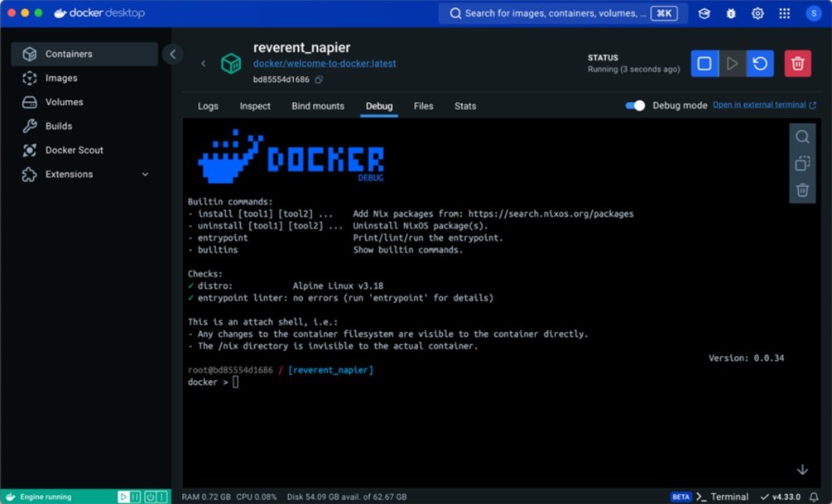Open Docker Desktop settings gear
832x504 pixels.
click(x=757, y=13)
